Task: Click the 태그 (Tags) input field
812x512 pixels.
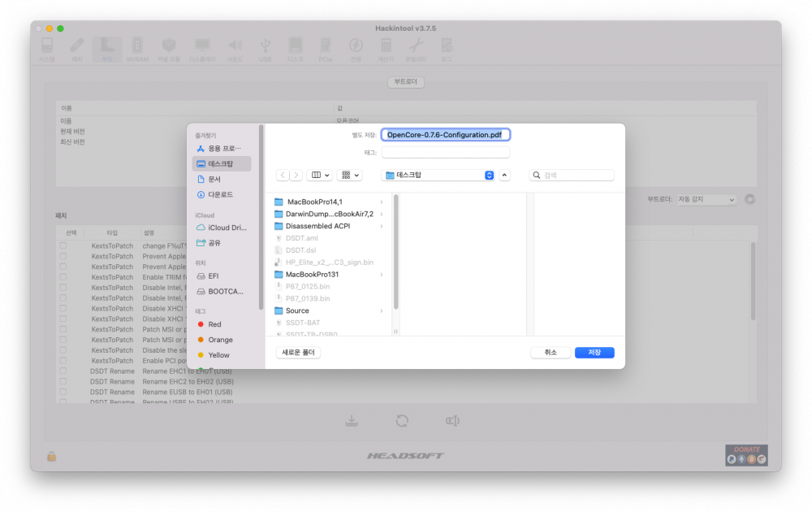Action: tap(445, 152)
